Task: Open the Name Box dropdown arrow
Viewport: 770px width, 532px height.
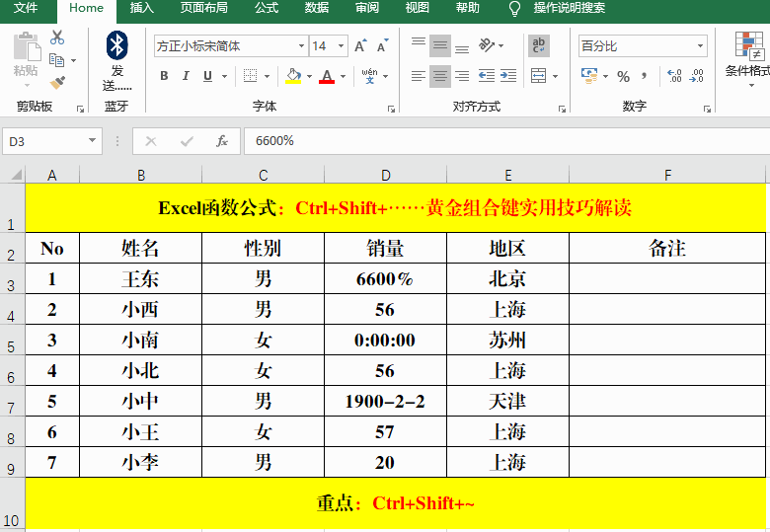Action: click(92, 141)
